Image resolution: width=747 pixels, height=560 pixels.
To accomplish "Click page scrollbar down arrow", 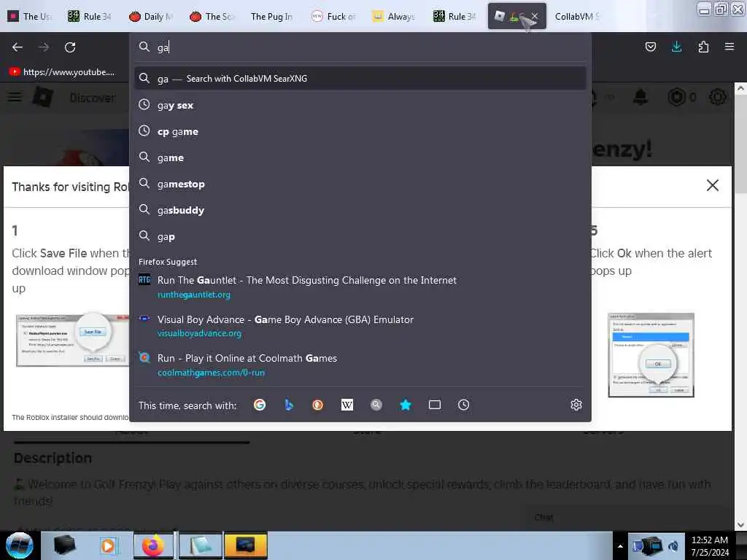I will pos(740,525).
